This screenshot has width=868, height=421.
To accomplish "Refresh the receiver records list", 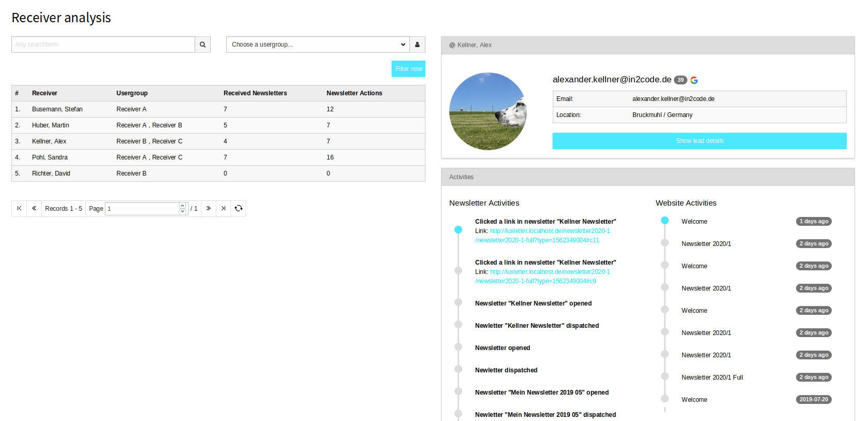I will 239,208.
